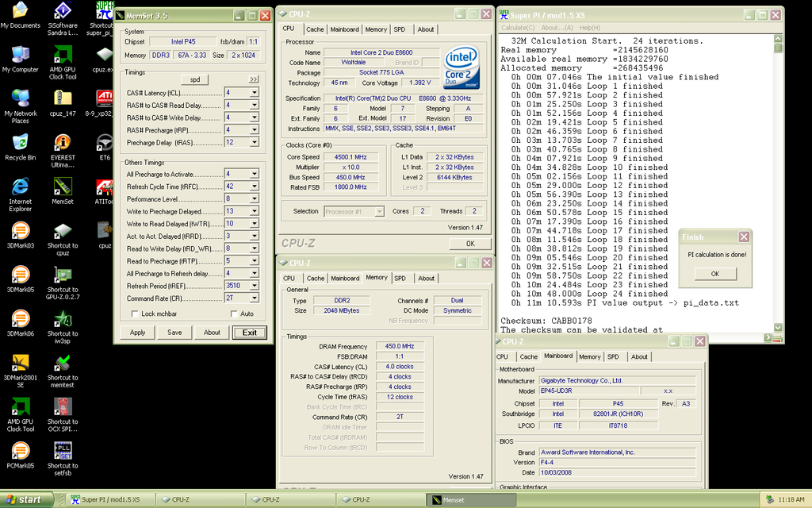Launch the MemSet desktop icon
This screenshot has width=812, height=508.
pyautogui.click(x=63, y=190)
